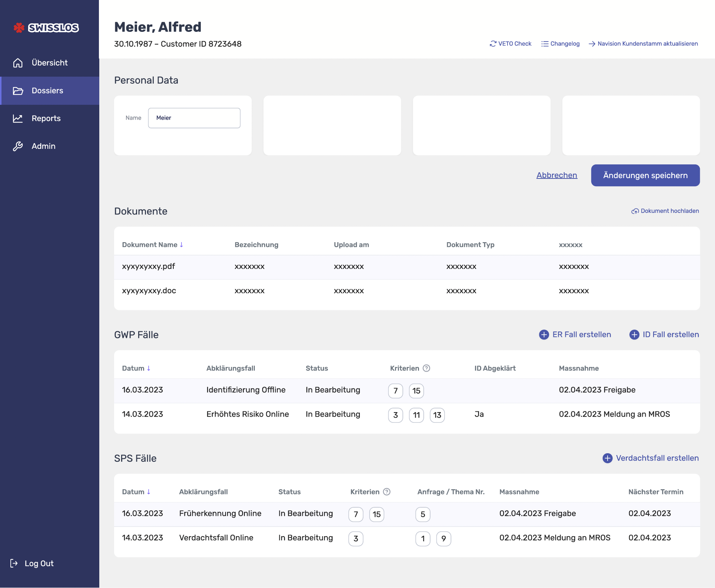Sort SPS Fälle by Datum
Screen dimensions: 715x588
149,492
